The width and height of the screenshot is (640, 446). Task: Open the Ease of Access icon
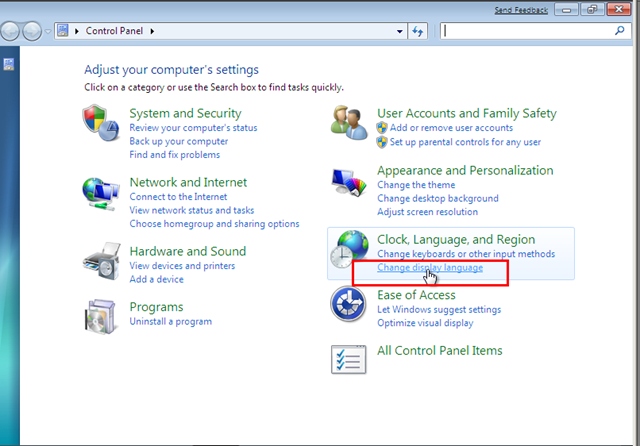click(348, 304)
